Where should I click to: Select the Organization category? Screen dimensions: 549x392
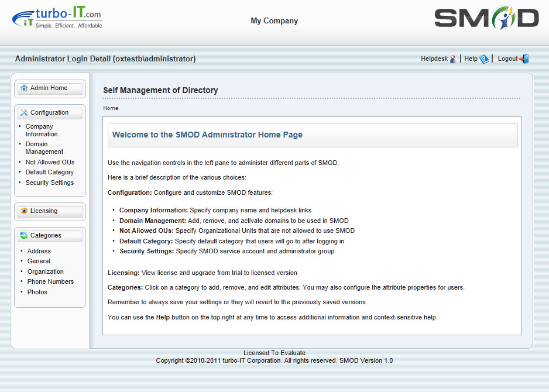[46, 271]
